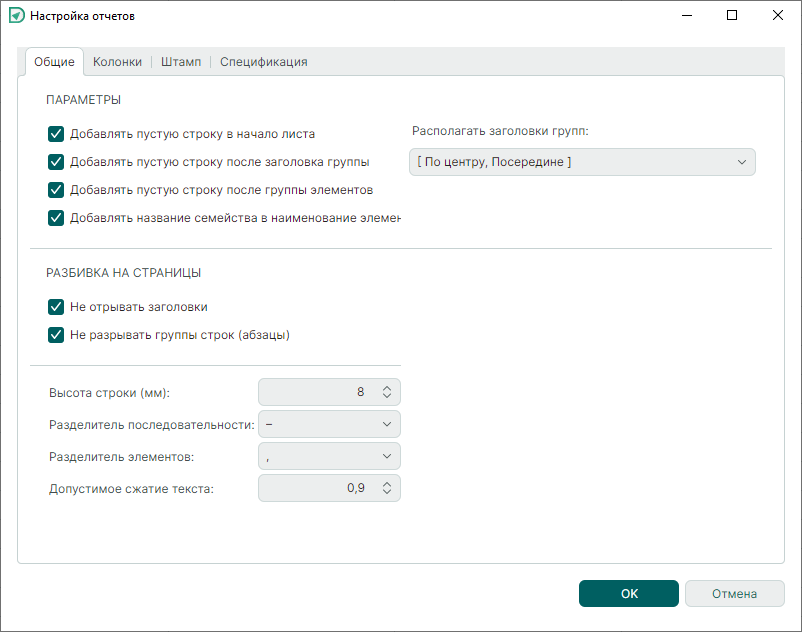Switch to the Колонки tab
802x632 pixels.
[117, 62]
